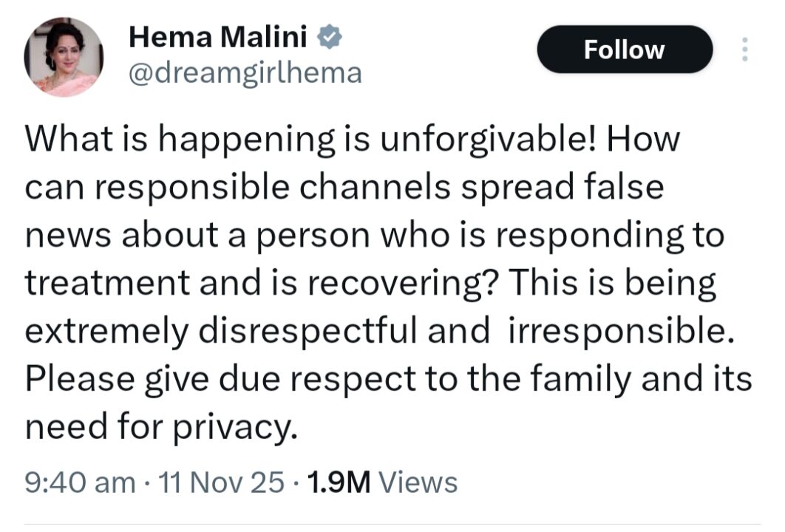785x532 pixels.
Task: Click the word "treatment" in the tweet
Action: click(x=101, y=282)
